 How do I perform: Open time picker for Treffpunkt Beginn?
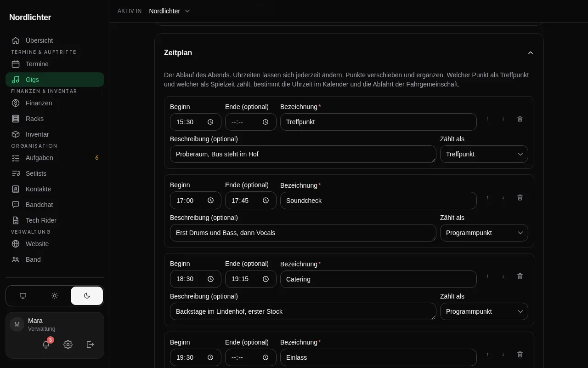[x=210, y=122]
